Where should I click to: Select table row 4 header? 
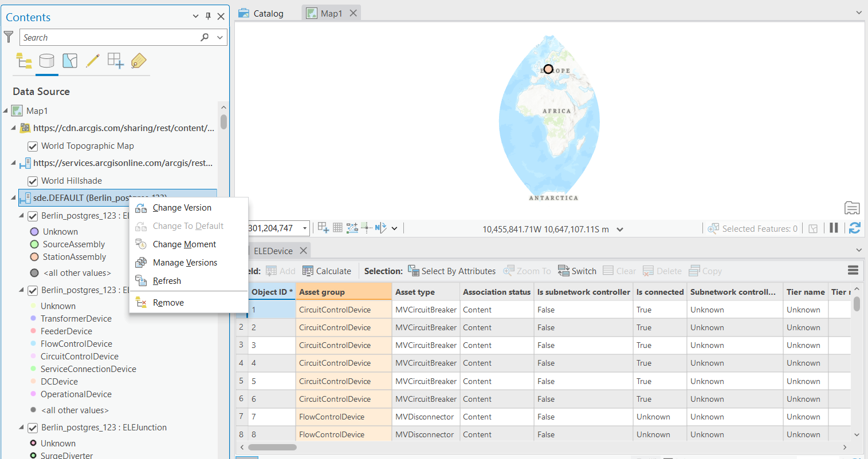click(x=241, y=363)
